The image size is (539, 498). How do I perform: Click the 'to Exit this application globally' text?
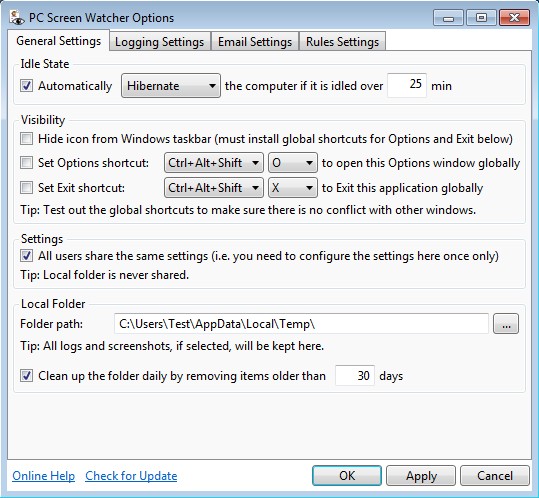coord(402,188)
